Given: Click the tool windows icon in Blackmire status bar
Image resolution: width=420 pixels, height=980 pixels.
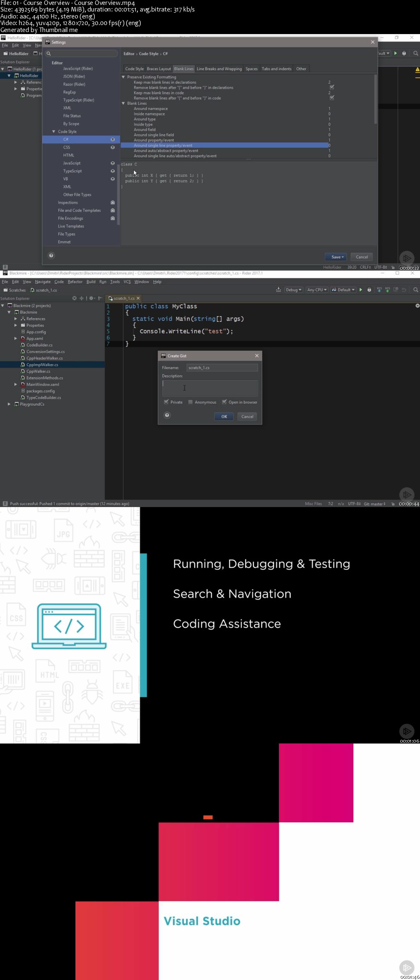Looking at the screenshot, I should click(5, 504).
